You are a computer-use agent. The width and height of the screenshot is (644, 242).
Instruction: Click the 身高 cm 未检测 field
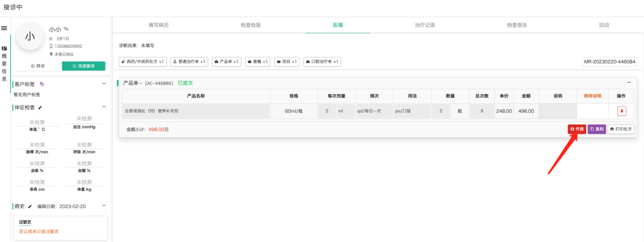click(x=37, y=182)
